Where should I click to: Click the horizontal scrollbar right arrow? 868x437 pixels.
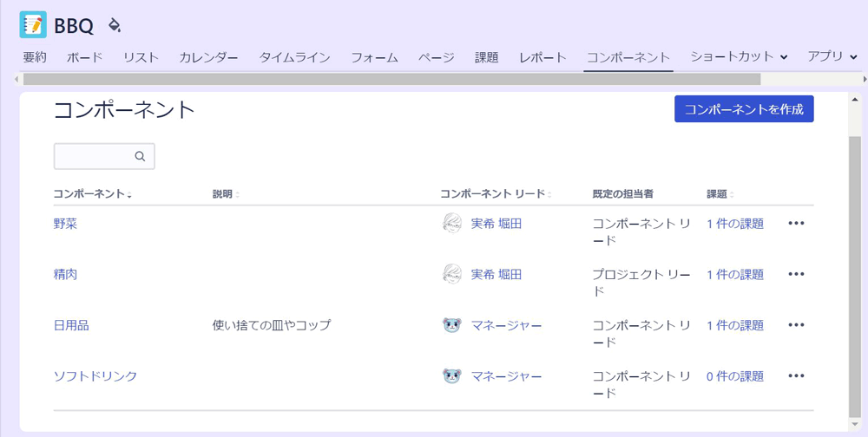(865, 79)
